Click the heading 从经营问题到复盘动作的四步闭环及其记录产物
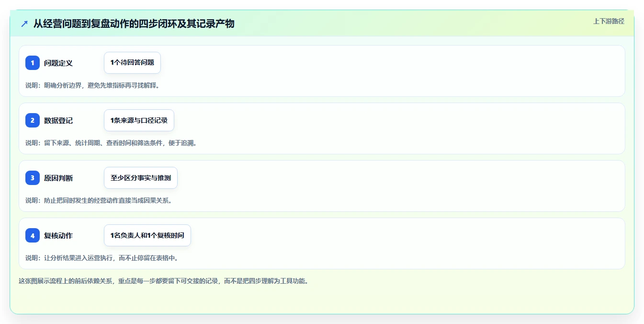 point(134,23)
